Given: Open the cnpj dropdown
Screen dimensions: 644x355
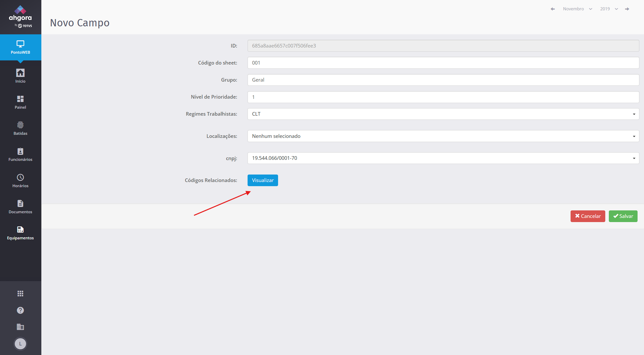Looking at the screenshot, I should tap(443, 158).
